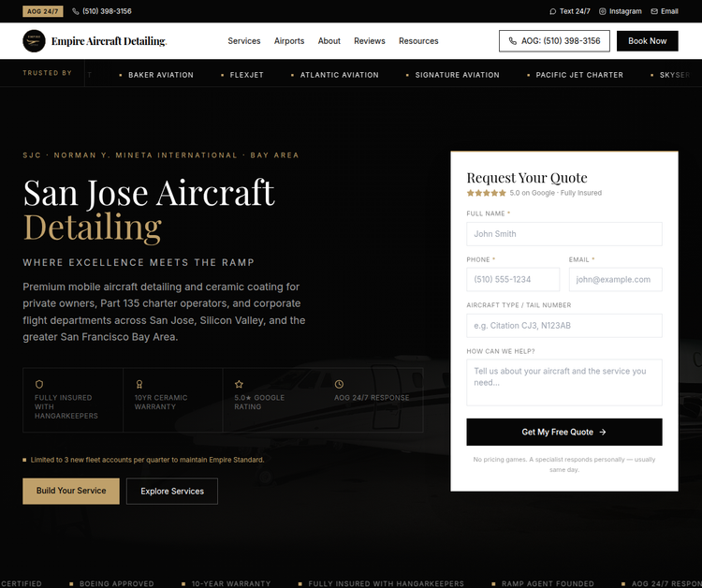Click the BAKER AVIATION trusted-by entry

click(161, 75)
